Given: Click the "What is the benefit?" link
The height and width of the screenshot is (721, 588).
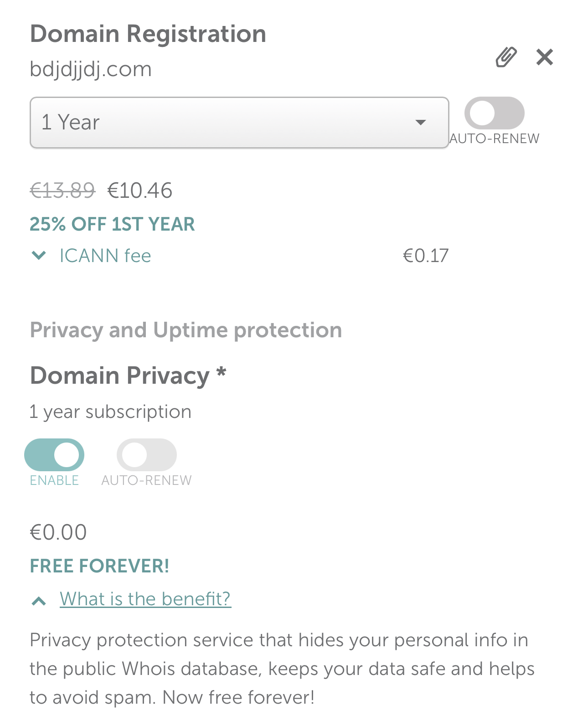Looking at the screenshot, I should click(x=145, y=599).
